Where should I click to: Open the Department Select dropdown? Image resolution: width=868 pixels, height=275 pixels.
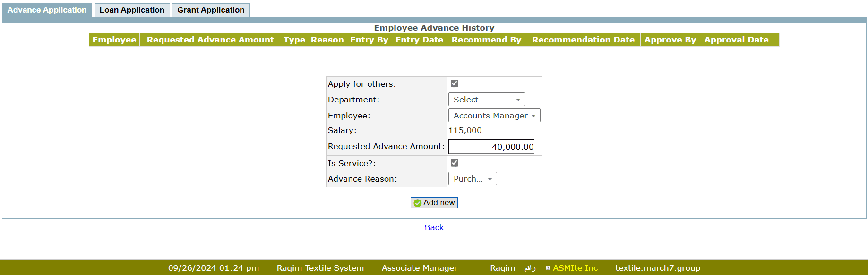tap(486, 100)
